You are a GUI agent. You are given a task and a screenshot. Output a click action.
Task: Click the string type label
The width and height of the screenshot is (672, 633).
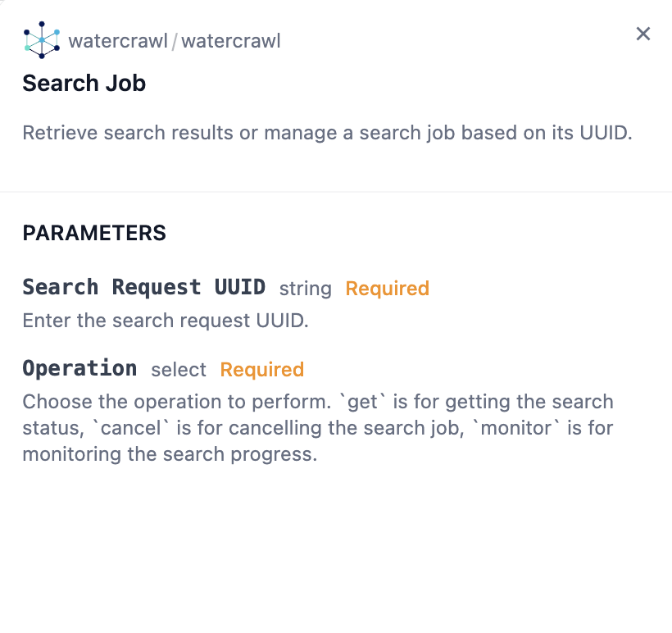tap(305, 289)
